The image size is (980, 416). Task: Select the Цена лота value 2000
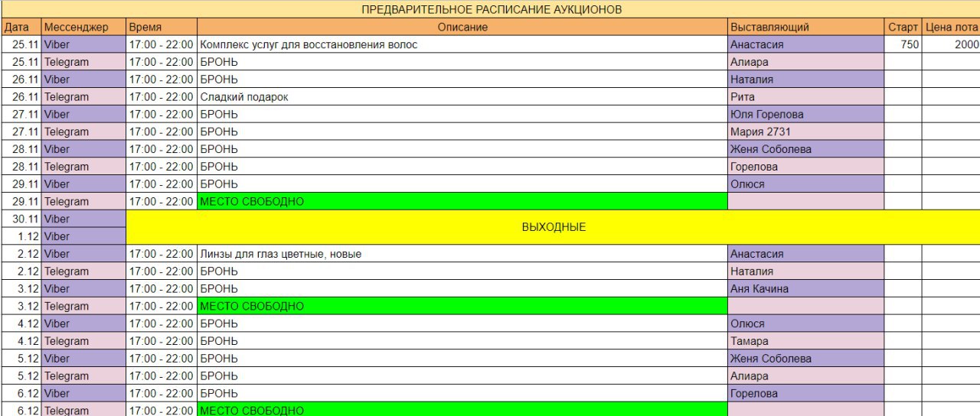951,44
